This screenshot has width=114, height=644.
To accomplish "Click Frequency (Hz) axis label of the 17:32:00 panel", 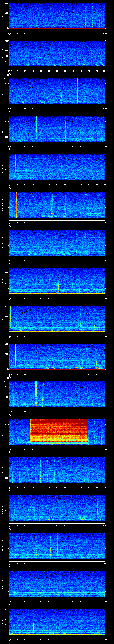I will (x=3, y=621).
